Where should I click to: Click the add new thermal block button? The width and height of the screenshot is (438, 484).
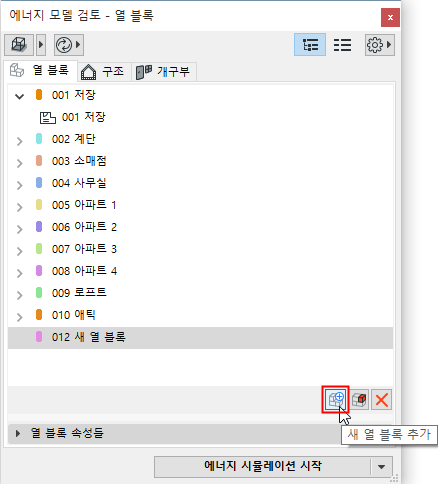335,399
